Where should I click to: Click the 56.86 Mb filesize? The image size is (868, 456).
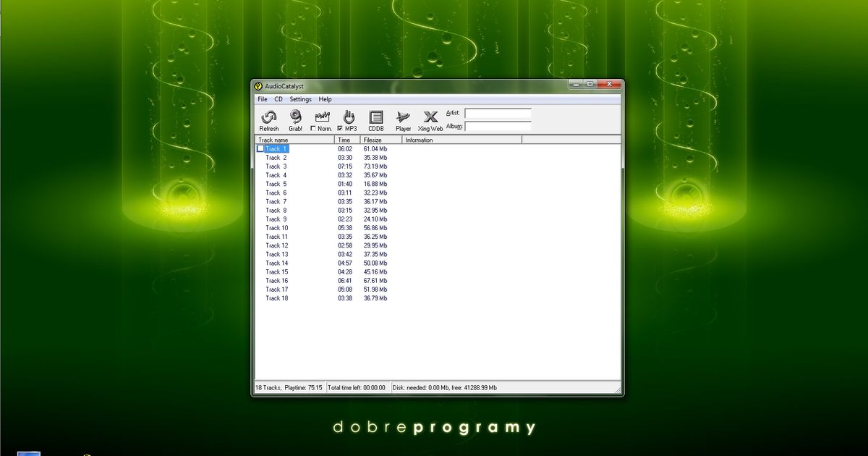(375, 228)
